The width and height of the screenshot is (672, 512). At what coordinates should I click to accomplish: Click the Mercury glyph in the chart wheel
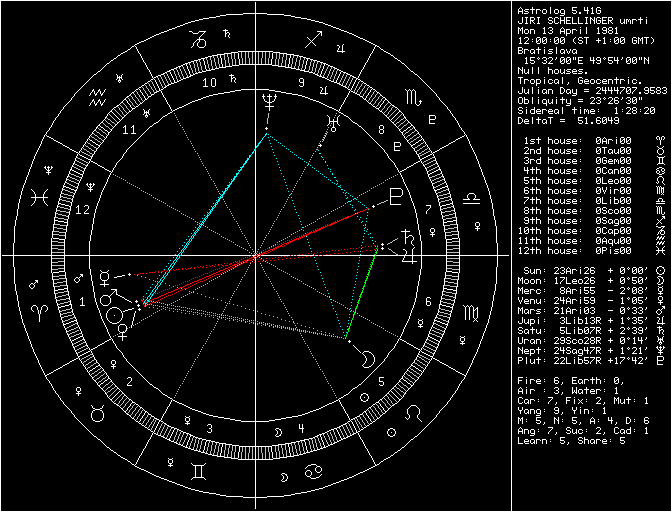[103, 272]
